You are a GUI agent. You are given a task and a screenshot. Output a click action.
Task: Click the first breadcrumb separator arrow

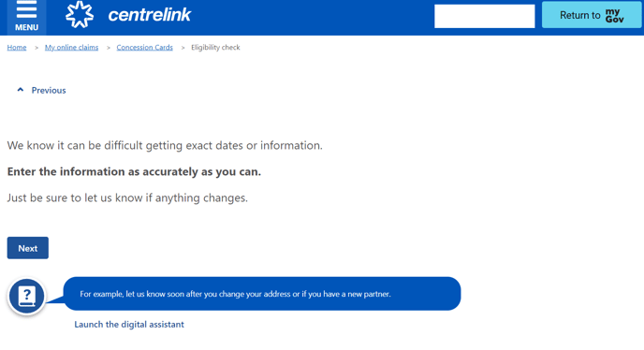click(x=37, y=48)
